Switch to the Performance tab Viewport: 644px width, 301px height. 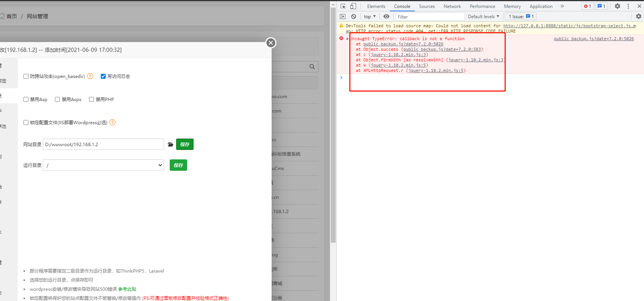[483, 6]
